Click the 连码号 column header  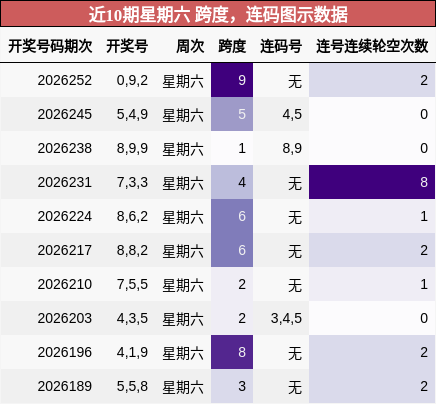click(281, 46)
